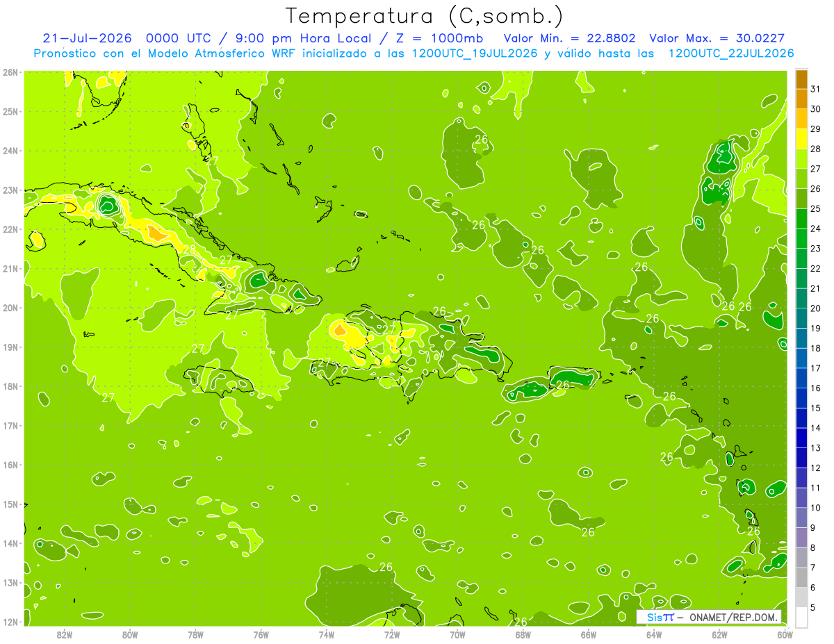Click the "1200UTC_19JUL2026" initialization time
The width and height of the screenshot is (834, 644).
point(475,53)
